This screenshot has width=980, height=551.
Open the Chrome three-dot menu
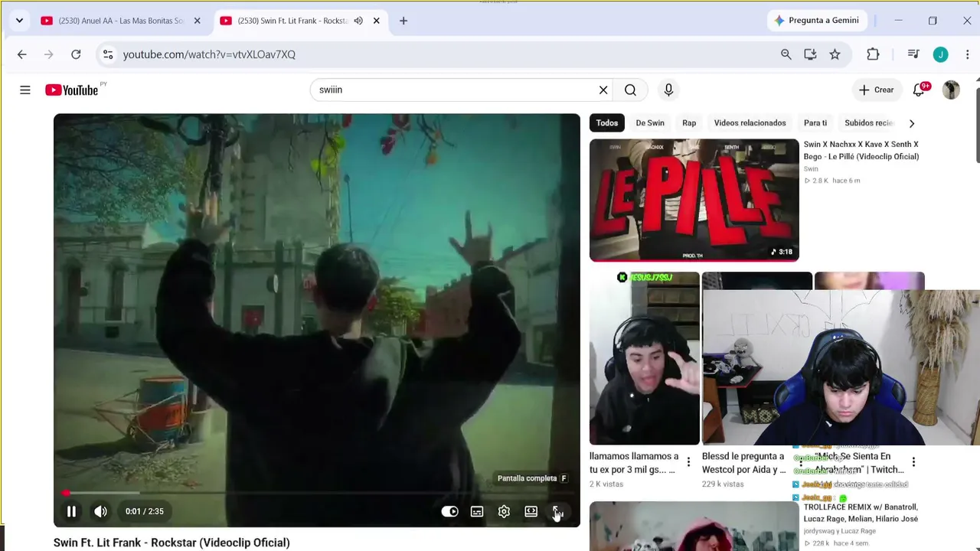tap(968, 54)
